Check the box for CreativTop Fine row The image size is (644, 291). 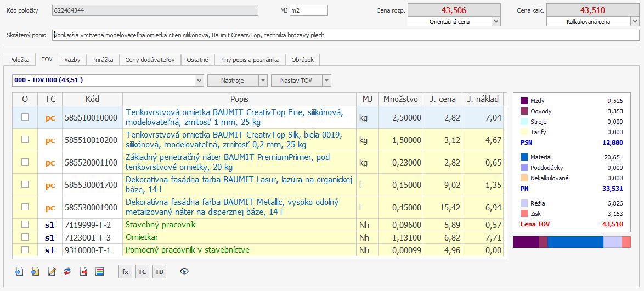(25, 117)
